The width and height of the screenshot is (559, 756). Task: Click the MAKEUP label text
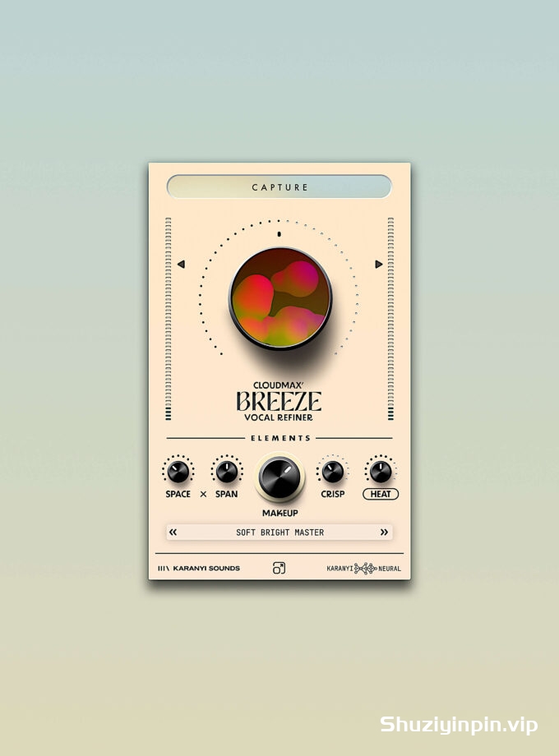coord(280,513)
